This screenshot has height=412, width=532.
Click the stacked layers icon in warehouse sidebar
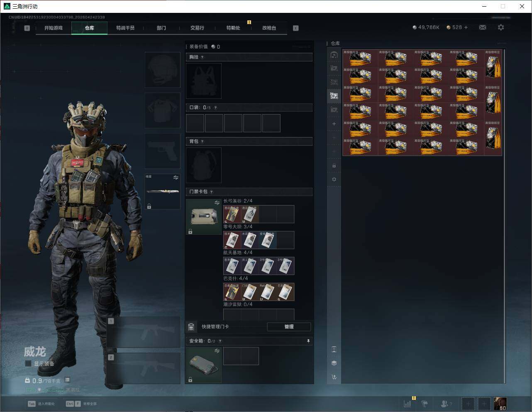click(334, 363)
